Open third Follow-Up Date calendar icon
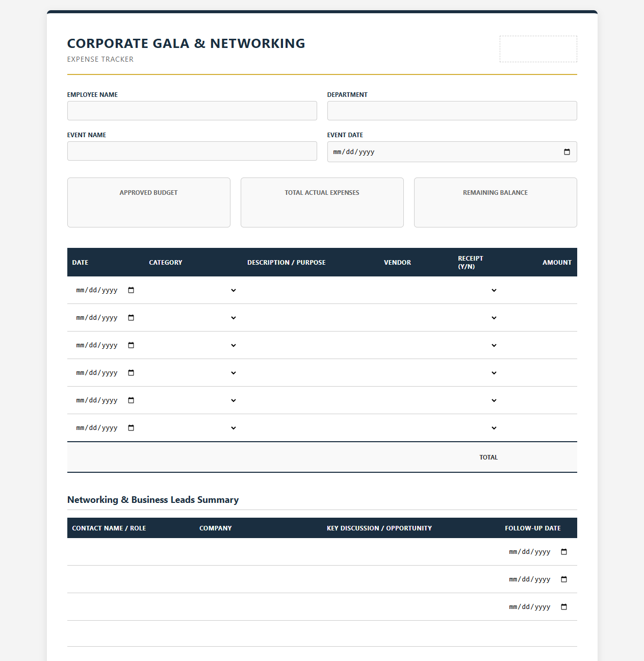This screenshot has height=661, width=644. (564, 607)
